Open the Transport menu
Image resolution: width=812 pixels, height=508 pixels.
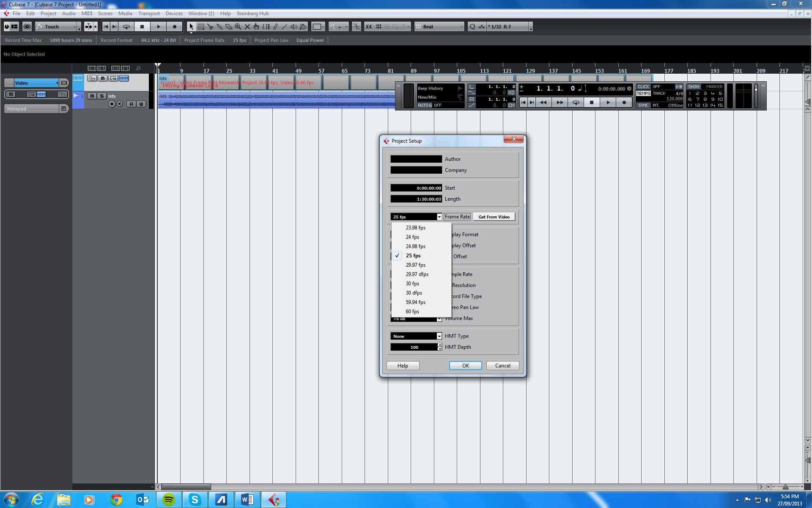[x=149, y=14]
